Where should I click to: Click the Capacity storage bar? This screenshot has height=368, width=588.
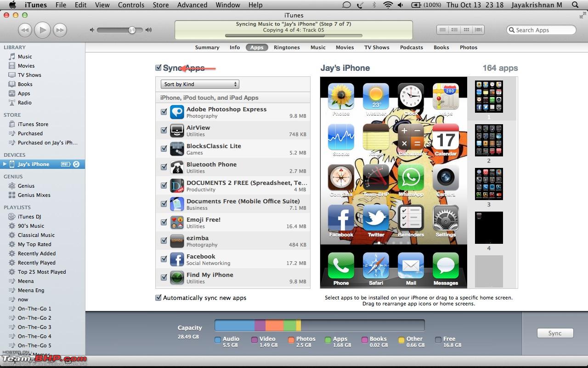pyautogui.click(x=320, y=326)
